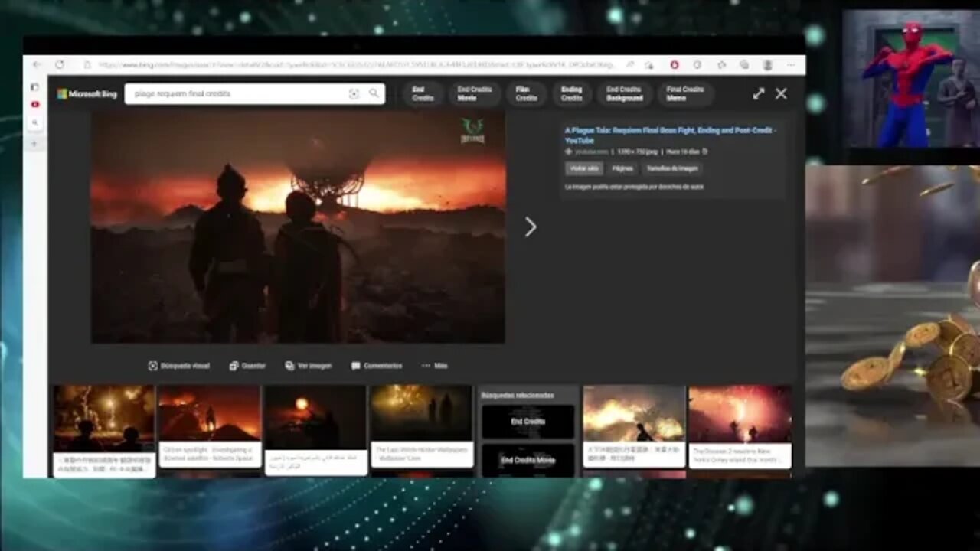Viewport: 980px width, 551px height.
Task: Open visual search camera icon in search box
Action: (x=354, y=93)
